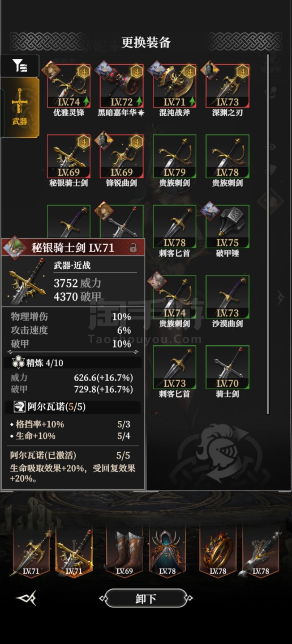
Task: Tap the back arrow at bottom left
Action: [26, 598]
